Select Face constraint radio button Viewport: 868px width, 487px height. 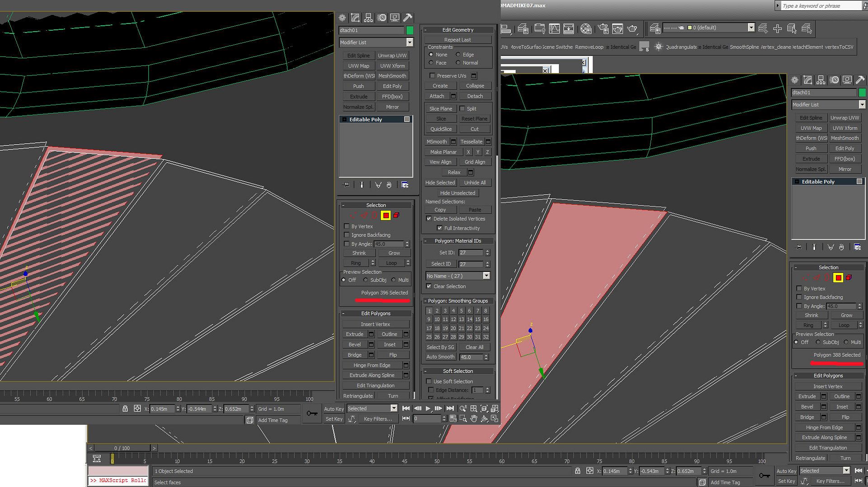pos(431,63)
